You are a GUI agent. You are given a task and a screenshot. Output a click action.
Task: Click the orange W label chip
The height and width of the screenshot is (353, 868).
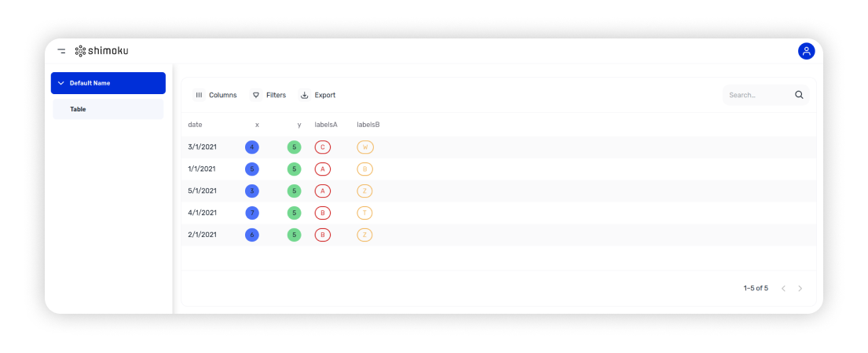364,147
